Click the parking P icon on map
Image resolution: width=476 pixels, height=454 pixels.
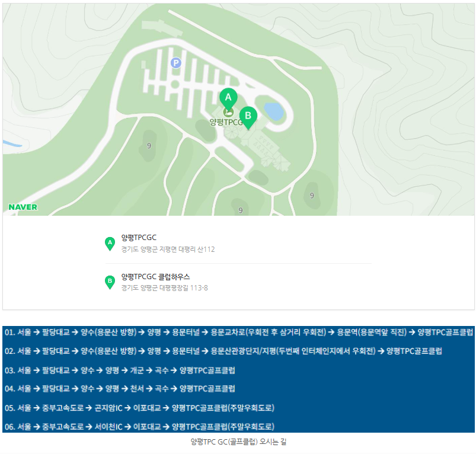(176, 63)
